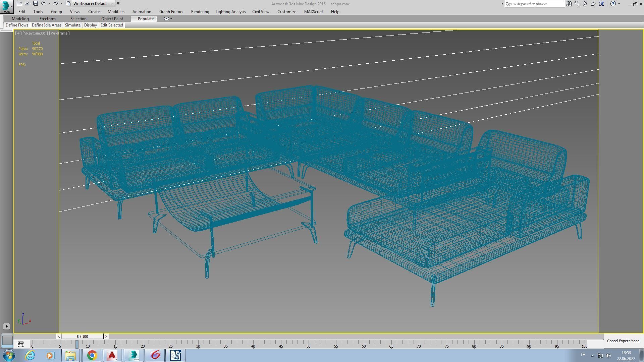Step time slider forward with right arrow

[x=106, y=337]
